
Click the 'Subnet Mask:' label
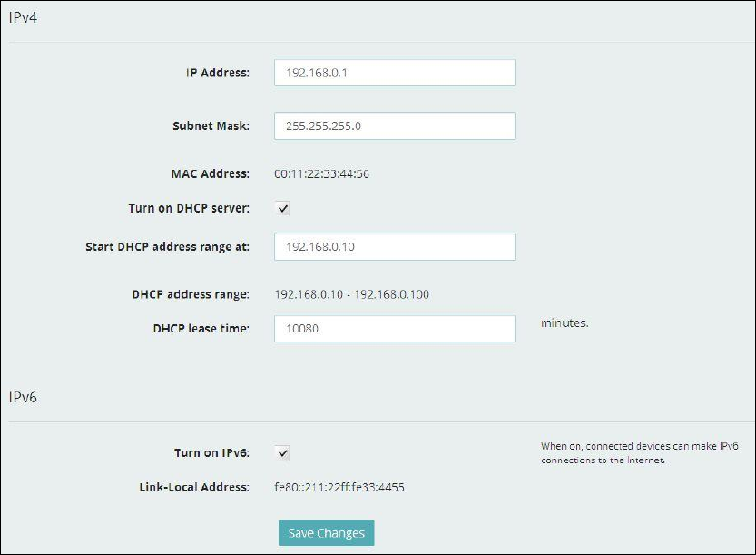(211, 126)
